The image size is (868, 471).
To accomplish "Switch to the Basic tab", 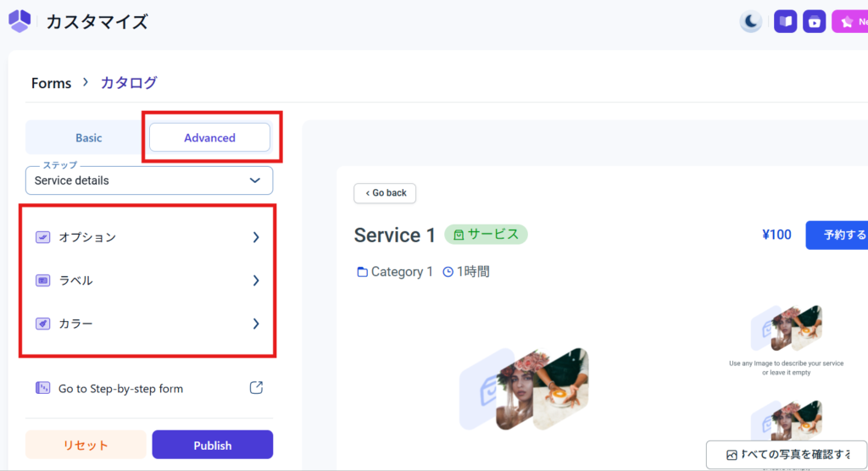I will click(88, 138).
